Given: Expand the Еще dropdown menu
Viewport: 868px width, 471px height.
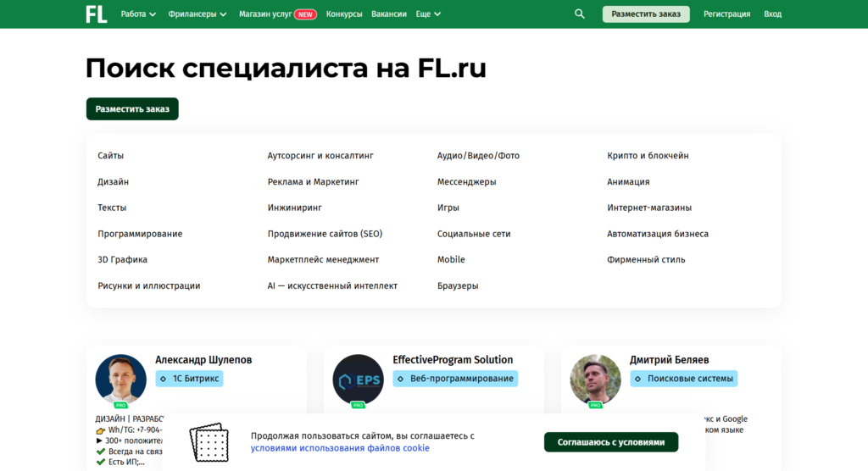Looking at the screenshot, I should point(428,14).
